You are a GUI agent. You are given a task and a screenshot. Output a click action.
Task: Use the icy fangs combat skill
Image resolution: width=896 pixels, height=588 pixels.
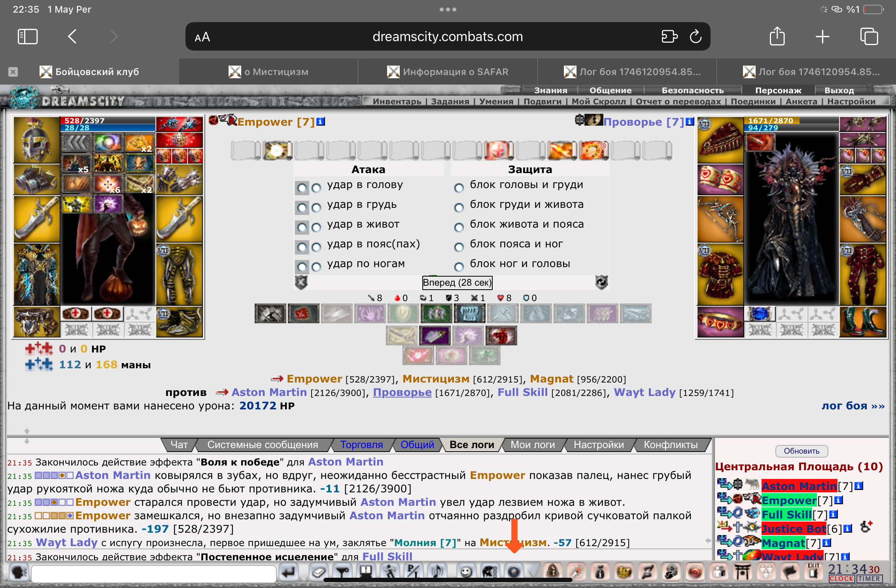point(470,314)
